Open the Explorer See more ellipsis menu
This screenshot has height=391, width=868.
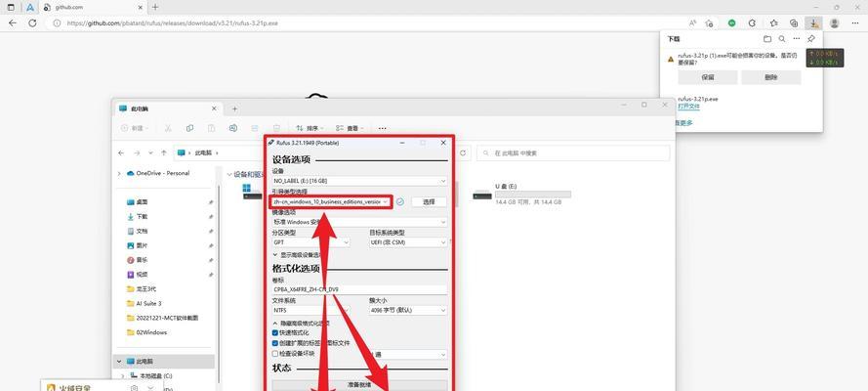[382, 128]
